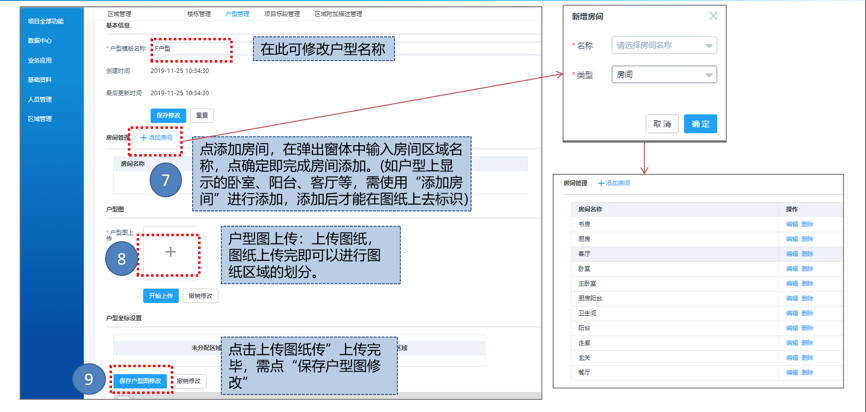Screen dimensions: 866x412
Task: Switch to the 楼栋管理 tab
Action: 199,14
